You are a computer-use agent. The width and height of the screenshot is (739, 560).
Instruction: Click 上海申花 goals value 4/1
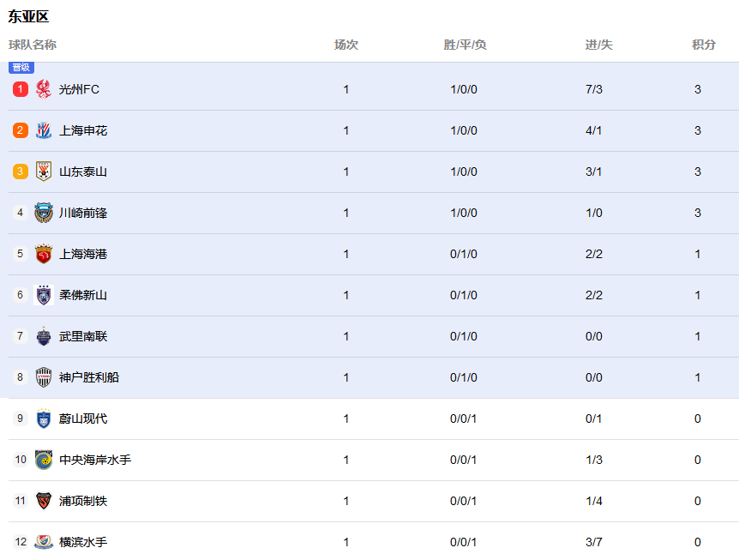pyautogui.click(x=594, y=130)
